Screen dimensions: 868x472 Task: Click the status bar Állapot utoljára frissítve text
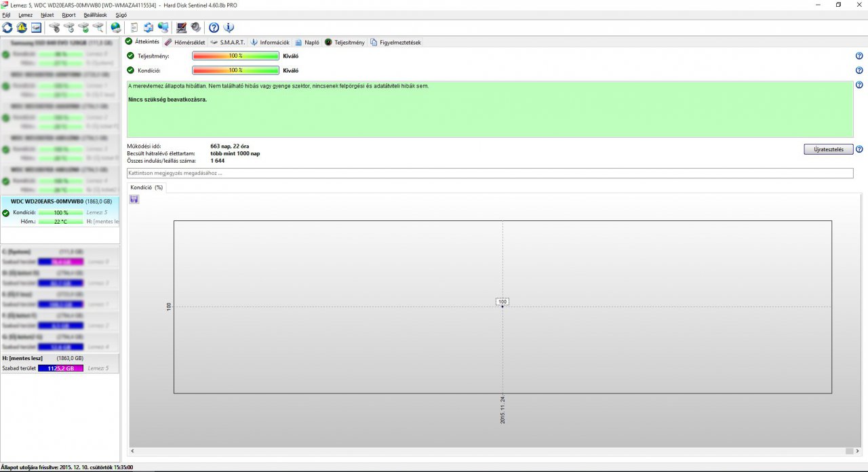click(67, 467)
